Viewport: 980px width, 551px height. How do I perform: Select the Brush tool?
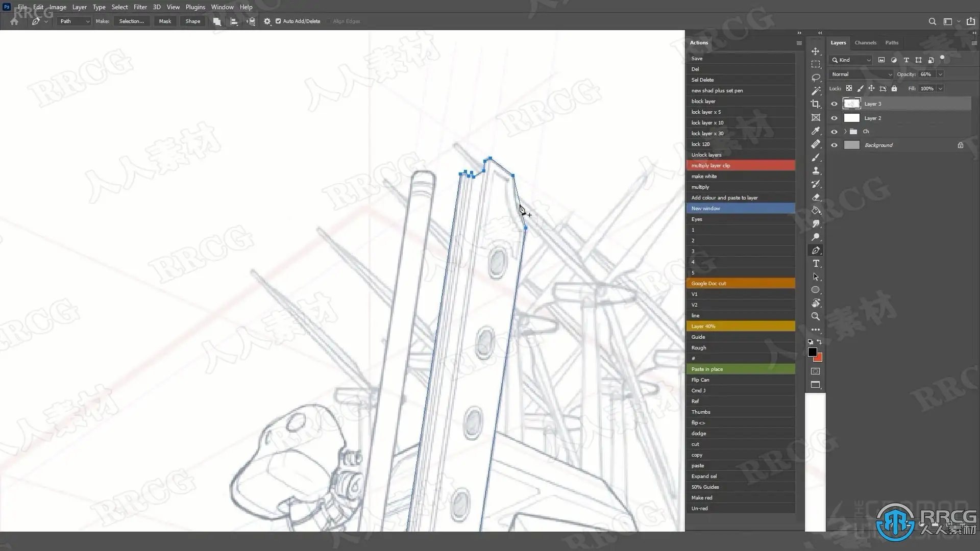816,157
